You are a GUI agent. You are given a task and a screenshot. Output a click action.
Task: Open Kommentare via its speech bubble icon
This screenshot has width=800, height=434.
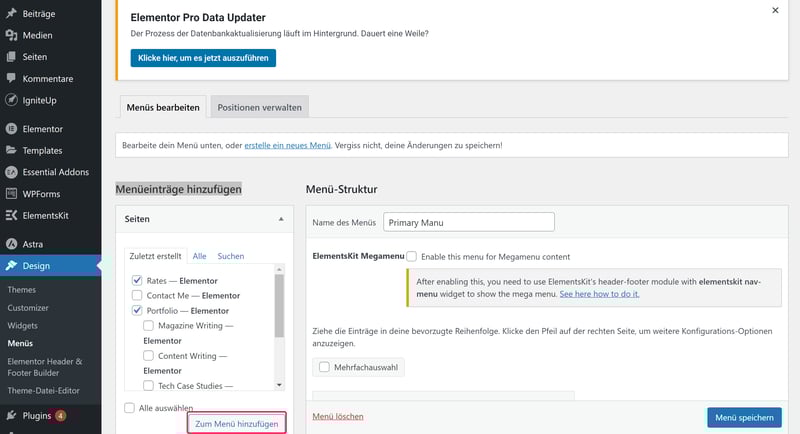11,78
